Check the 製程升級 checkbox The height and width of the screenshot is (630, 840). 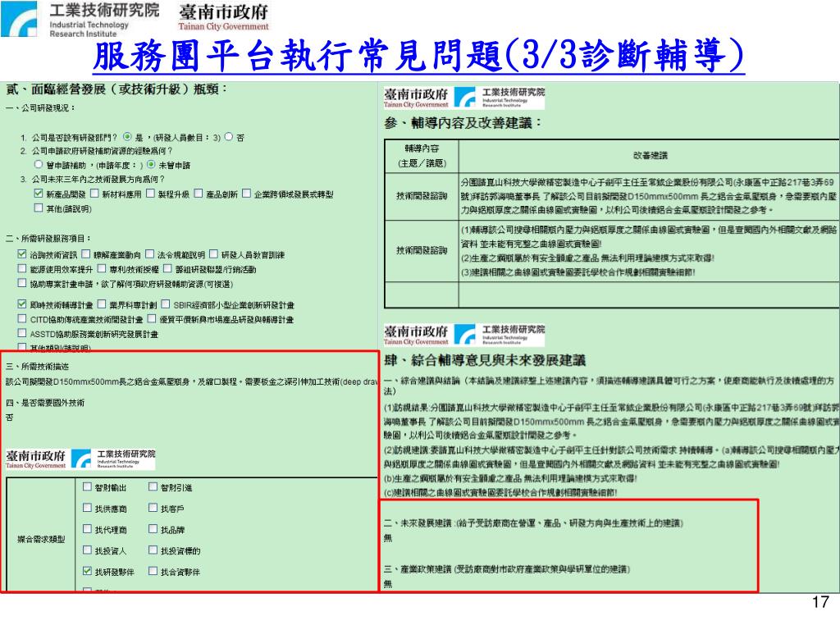151,194
